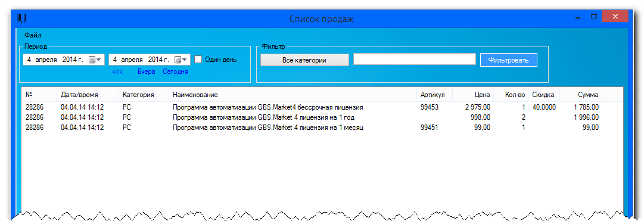Sort by the Кол-во column header

pos(511,95)
